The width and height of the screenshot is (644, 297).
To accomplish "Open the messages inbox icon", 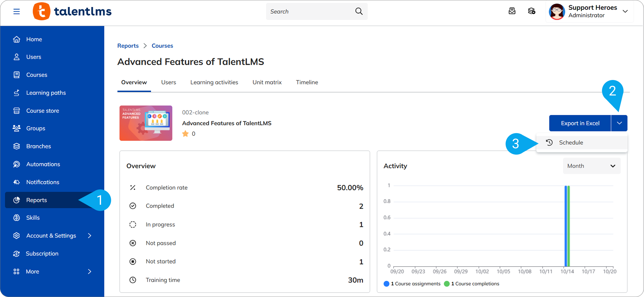I will (512, 11).
